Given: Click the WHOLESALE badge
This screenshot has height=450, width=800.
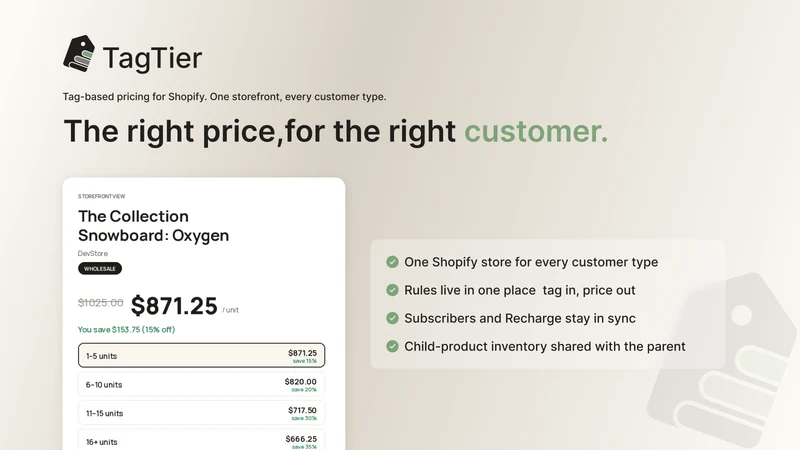Looking at the screenshot, I should [x=100, y=268].
